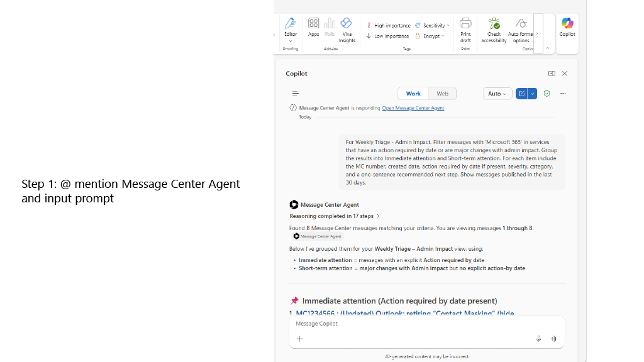Expand Reasoning completed in 17 steps
Image resolution: width=644 pixels, height=362 pixels.
point(335,216)
